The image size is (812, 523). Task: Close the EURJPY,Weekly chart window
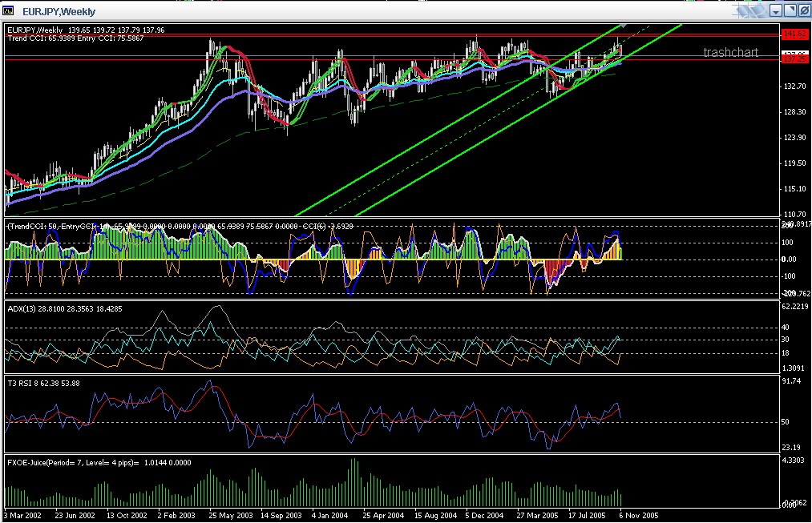tap(804, 11)
